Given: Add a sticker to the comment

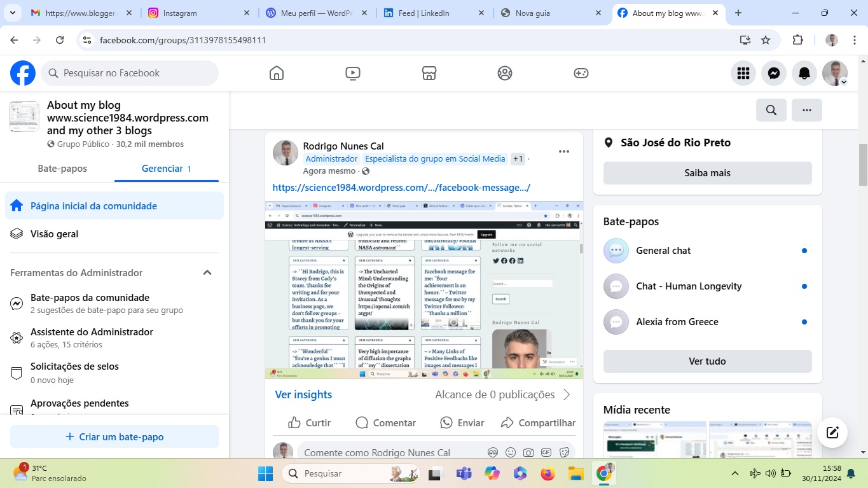Looking at the screenshot, I should [x=563, y=452].
